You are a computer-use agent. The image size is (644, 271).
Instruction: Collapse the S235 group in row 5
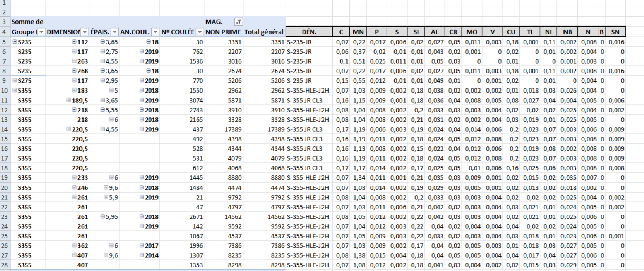point(14,42)
